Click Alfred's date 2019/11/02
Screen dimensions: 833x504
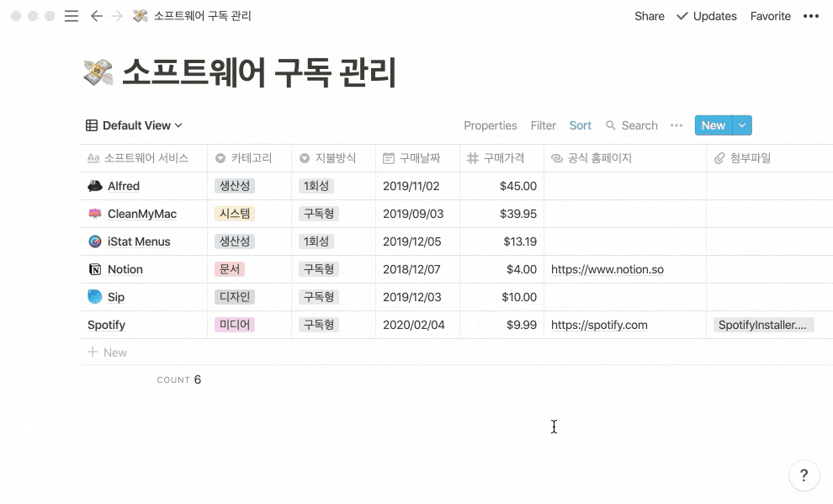point(411,186)
